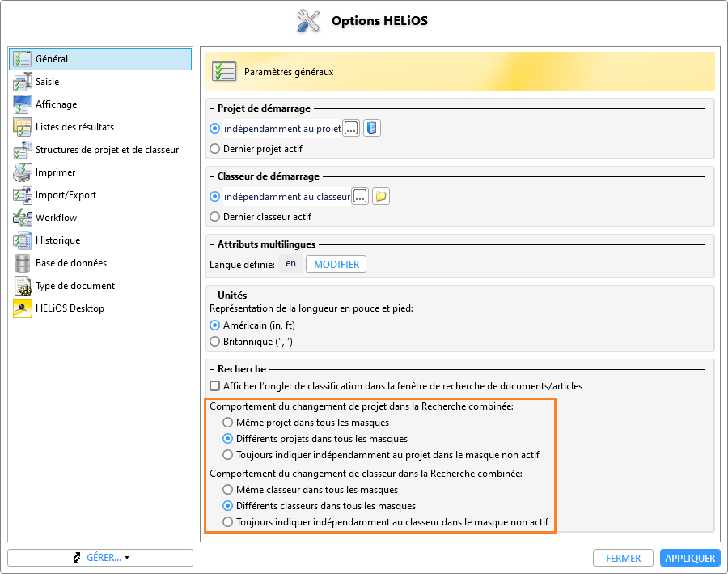The height and width of the screenshot is (574, 728).
Task: Open HELiOS Desktop settings
Action: (x=100, y=308)
